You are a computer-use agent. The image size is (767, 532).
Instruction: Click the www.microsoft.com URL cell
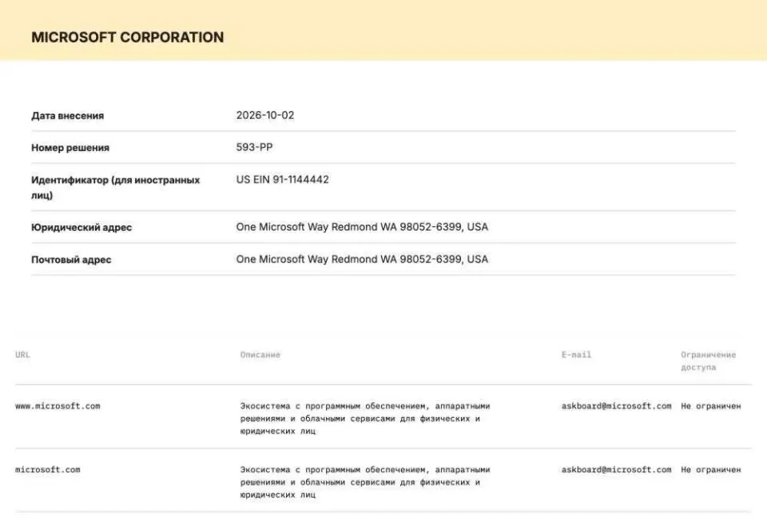(x=58, y=406)
